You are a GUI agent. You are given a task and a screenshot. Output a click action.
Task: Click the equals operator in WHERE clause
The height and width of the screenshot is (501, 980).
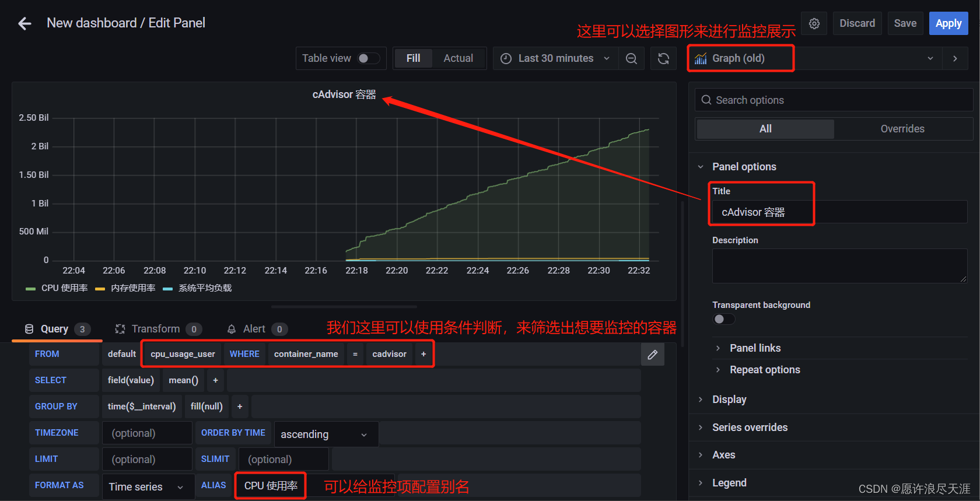[355, 354]
